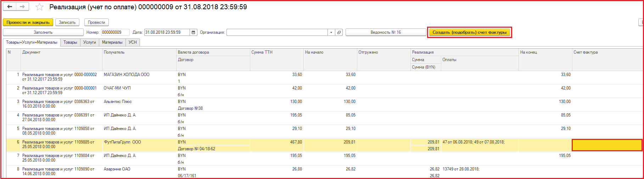This screenshot has width=644, height=179.
Task: Expand the Организация dropdown list
Action: click(331, 32)
